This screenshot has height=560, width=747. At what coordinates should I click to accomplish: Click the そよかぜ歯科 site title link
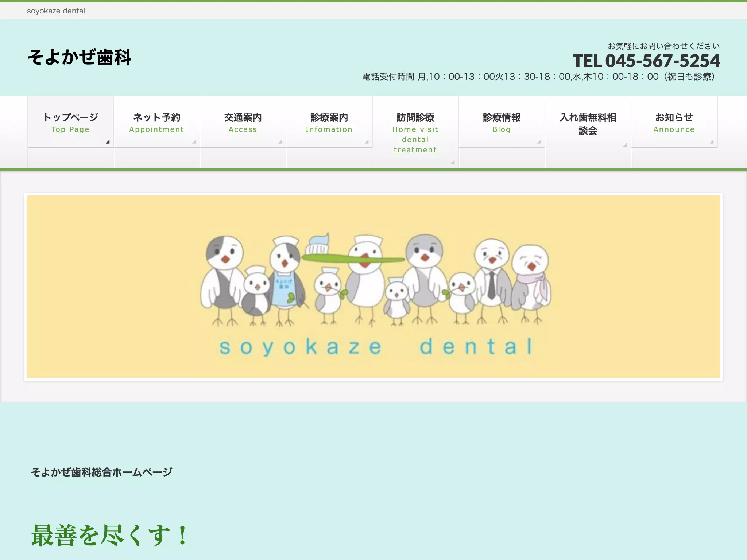pos(79,57)
